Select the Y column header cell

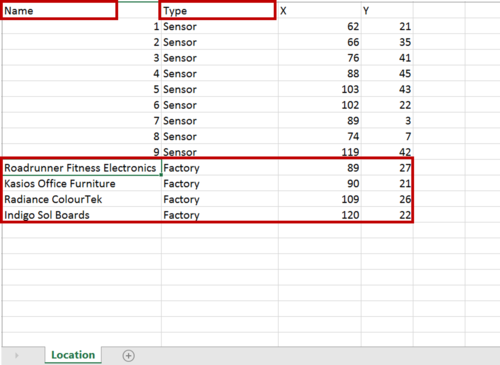click(x=387, y=11)
